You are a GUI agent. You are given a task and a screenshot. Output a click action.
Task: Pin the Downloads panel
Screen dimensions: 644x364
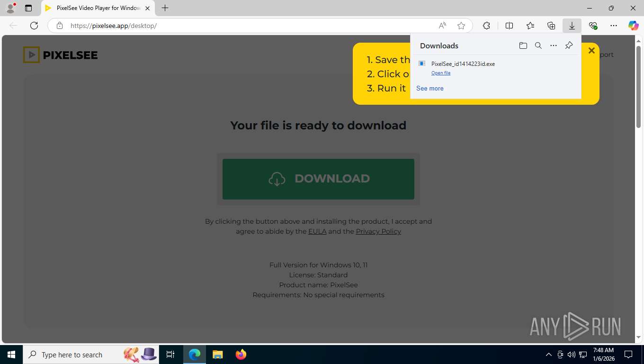coord(569,45)
